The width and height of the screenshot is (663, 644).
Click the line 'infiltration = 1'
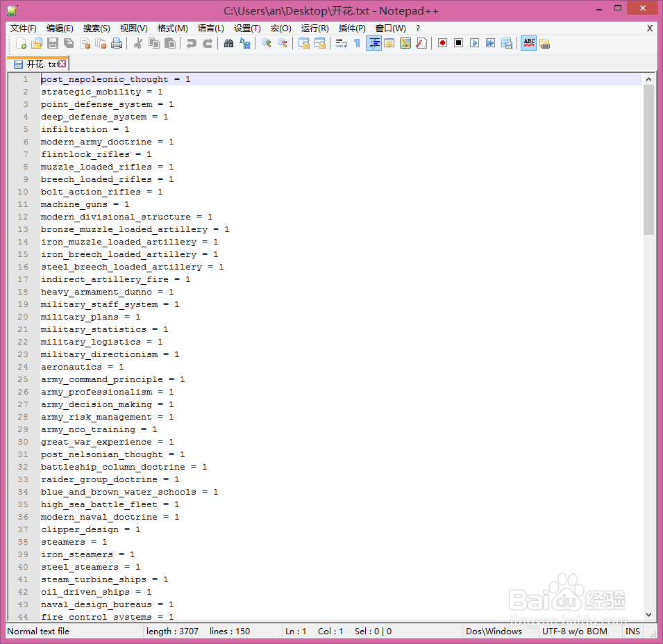[85, 129]
